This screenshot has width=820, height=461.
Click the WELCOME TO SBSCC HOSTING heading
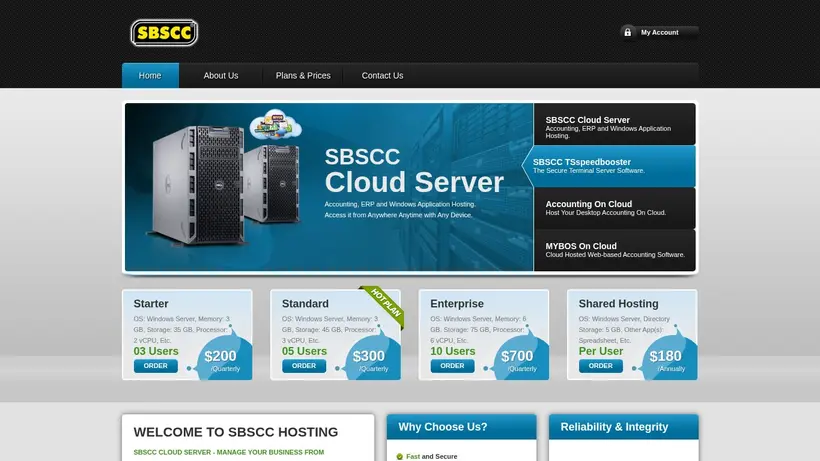click(236, 432)
